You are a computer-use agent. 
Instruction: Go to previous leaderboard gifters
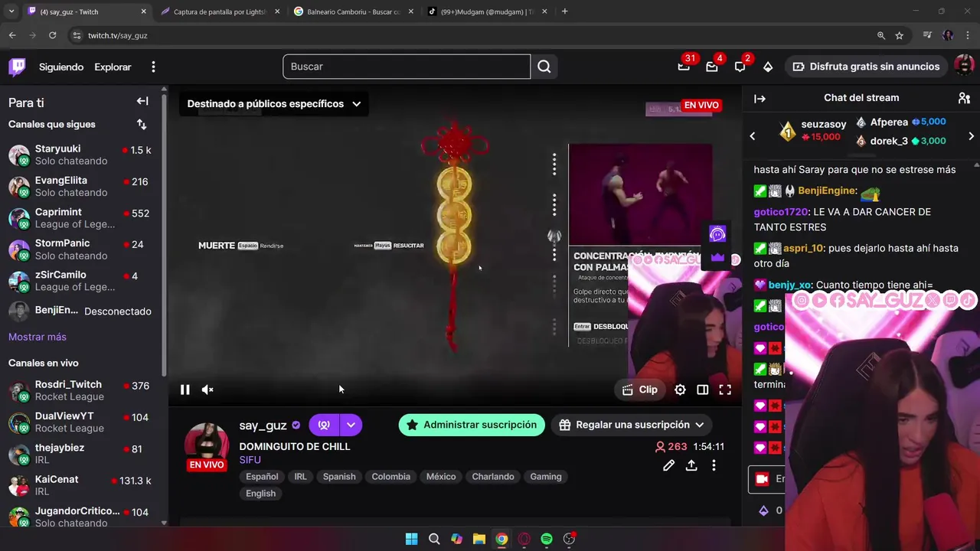click(x=752, y=136)
